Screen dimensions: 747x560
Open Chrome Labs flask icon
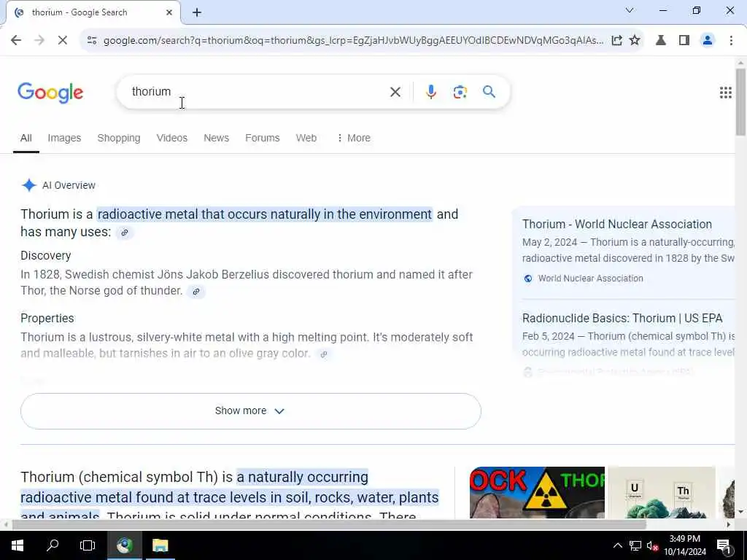[x=661, y=41]
